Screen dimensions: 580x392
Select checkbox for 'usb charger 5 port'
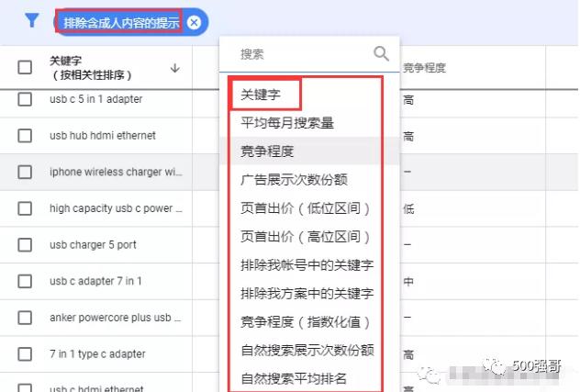[25, 245]
